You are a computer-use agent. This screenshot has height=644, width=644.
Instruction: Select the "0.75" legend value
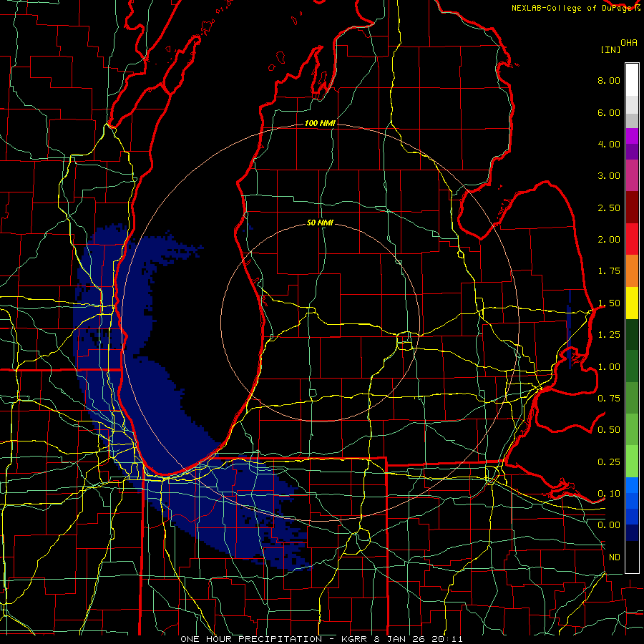point(609,399)
